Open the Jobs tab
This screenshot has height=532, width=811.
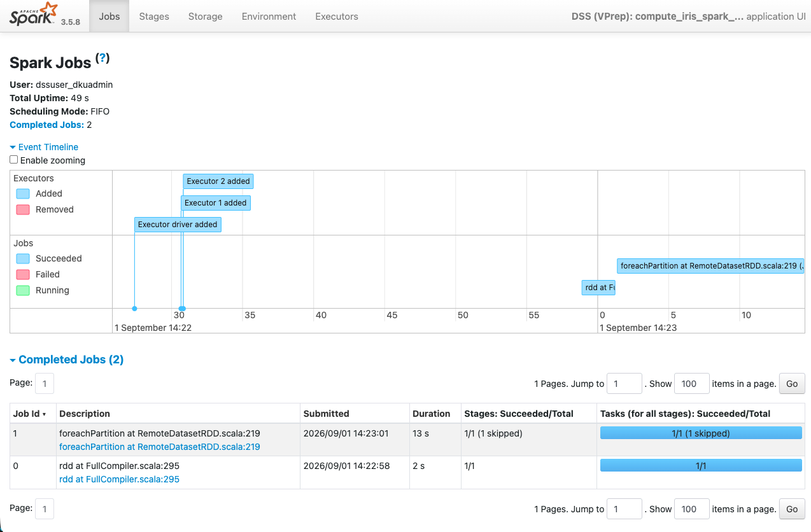coord(109,17)
